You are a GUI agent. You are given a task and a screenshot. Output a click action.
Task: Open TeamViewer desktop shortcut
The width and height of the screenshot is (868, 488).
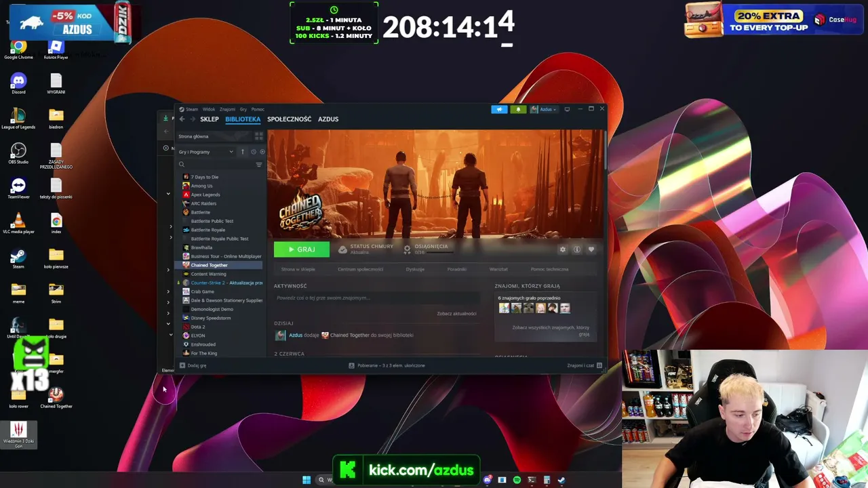pos(18,188)
